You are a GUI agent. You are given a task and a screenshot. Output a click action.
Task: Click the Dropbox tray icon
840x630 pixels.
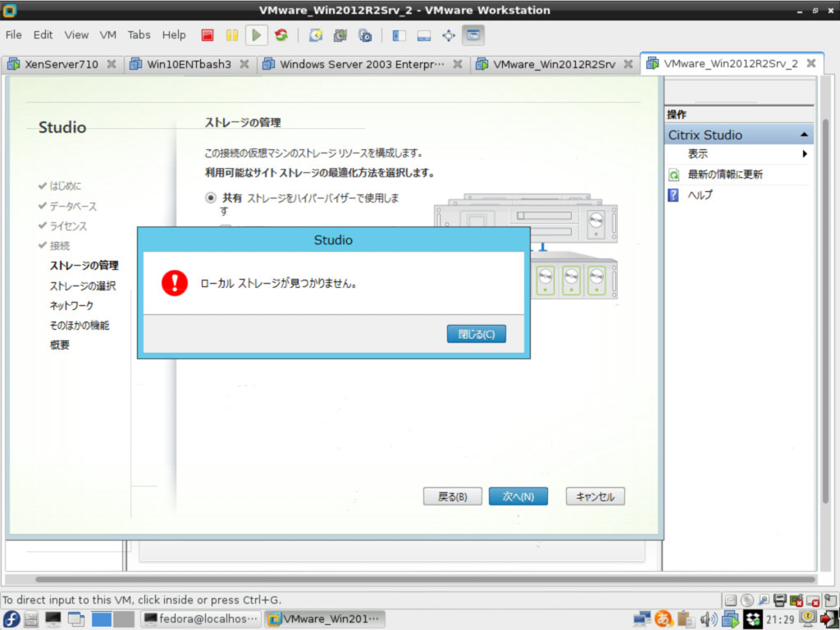753,619
